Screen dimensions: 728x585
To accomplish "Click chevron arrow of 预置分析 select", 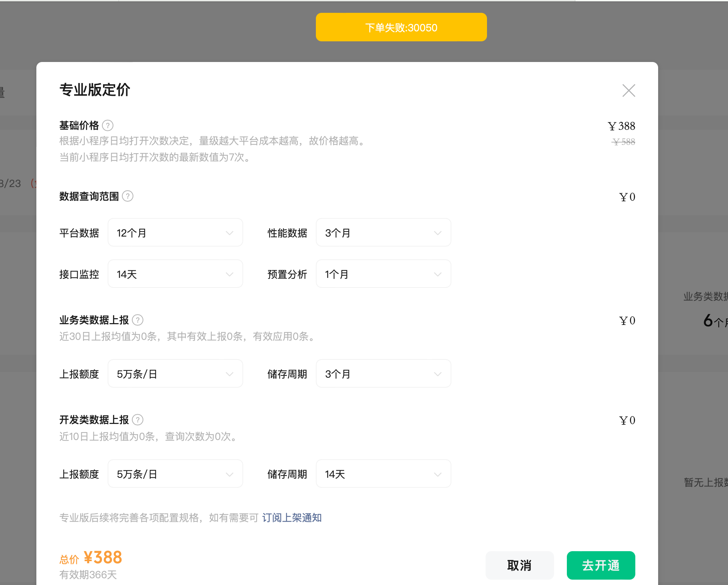I will [x=438, y=274].
